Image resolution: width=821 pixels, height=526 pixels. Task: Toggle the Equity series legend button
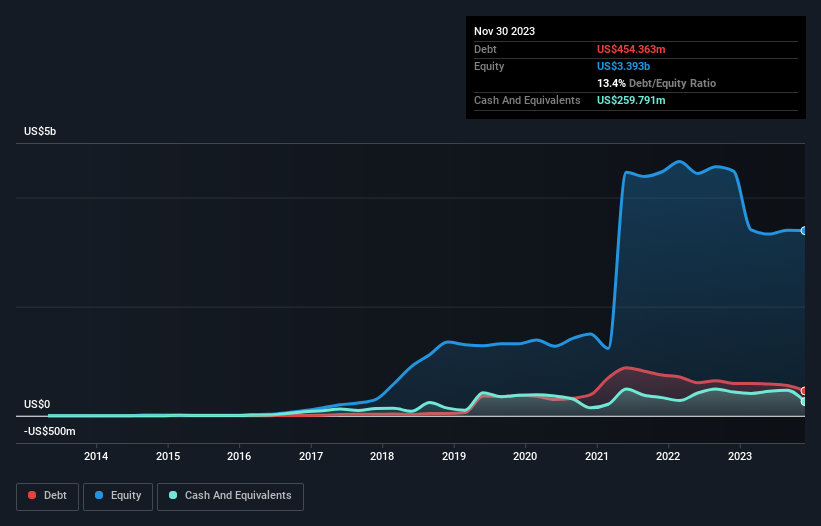(118, 496)
